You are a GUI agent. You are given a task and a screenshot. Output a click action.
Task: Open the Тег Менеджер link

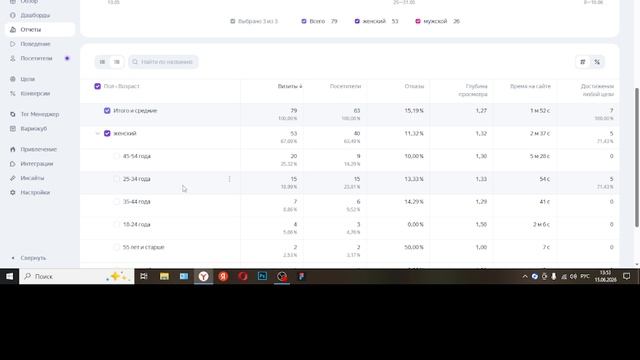(40, 114)
